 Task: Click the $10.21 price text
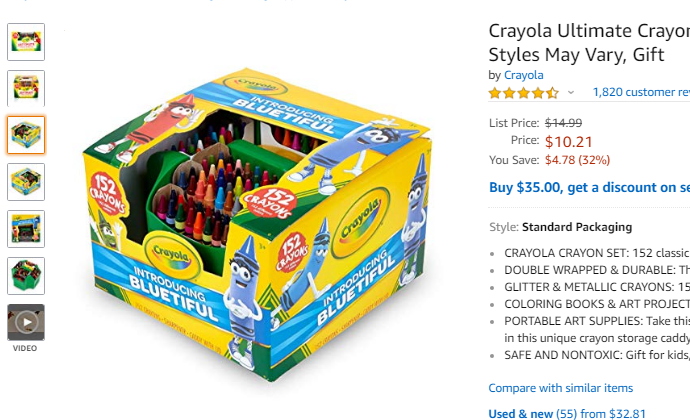(x=569, y=142)
